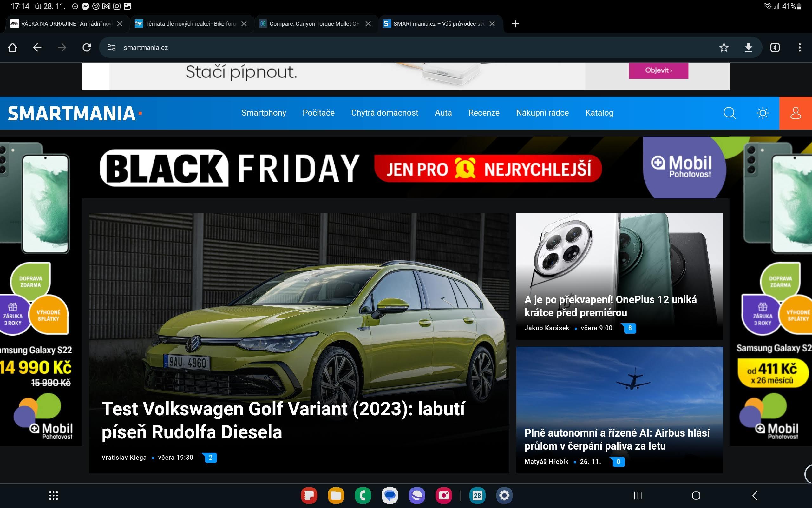The image size is (812, 508).
Task: Reload the page with refresh icon
Action: pyautogui.click(x=87, y=47)
